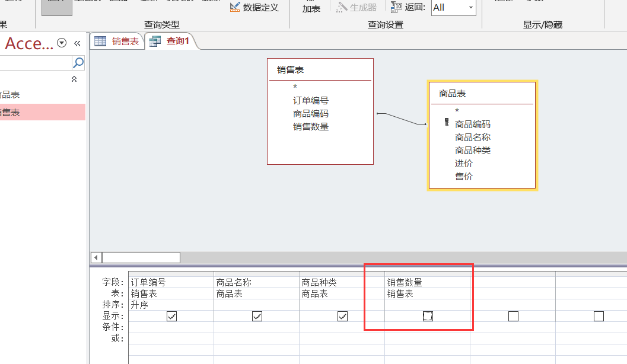Click the 升序 sort cell under 订单编号
Screen dimensions: 627x364
(x=171, y=305)
